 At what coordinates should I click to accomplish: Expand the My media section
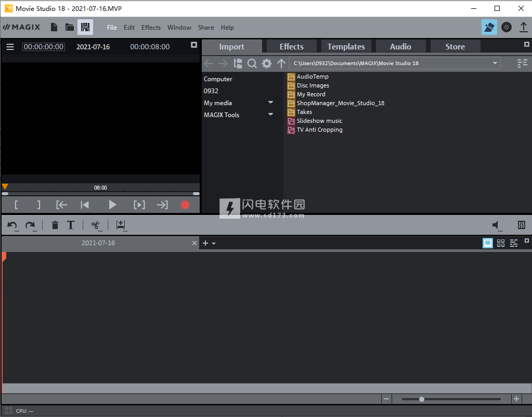click(270, 102)
